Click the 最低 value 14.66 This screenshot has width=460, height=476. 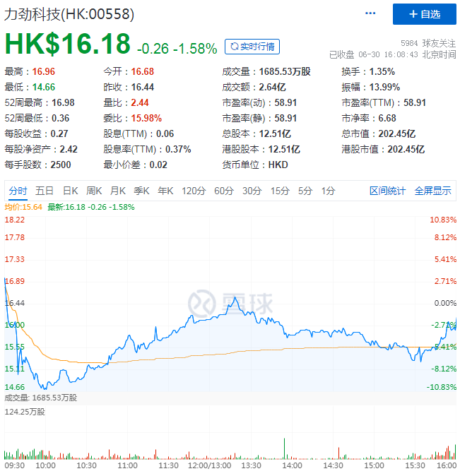tap(43, 87)
